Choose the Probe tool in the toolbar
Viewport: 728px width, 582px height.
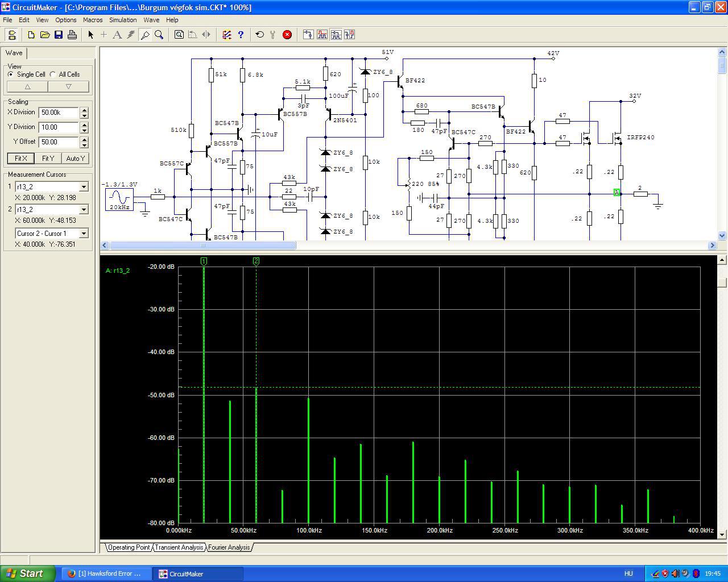coord(145,35)
